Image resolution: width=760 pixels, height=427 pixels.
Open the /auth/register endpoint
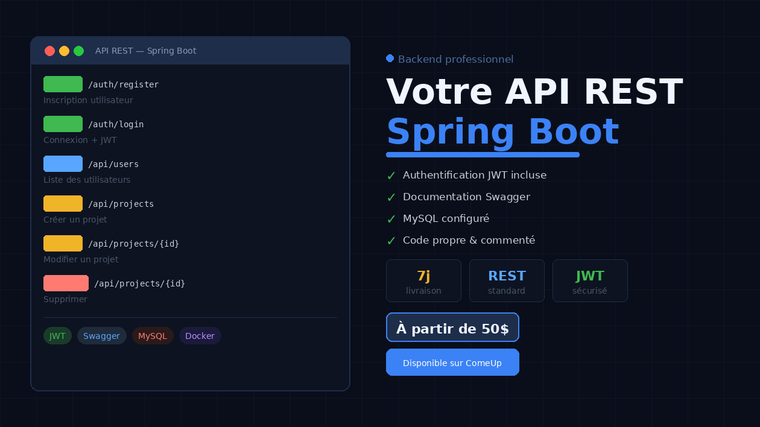pyautogui.click(x=123, y=84)
